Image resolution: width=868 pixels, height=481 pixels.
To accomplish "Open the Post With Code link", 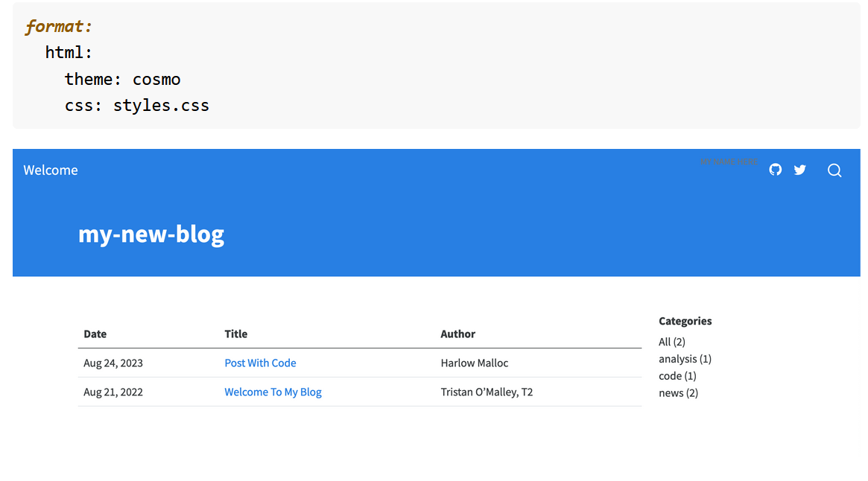I will click(x=260, y=363).
